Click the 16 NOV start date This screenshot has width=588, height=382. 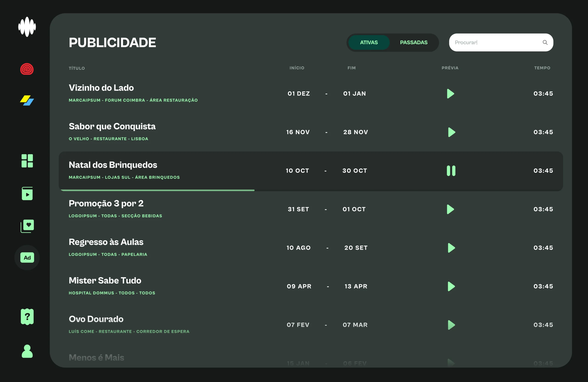(298, 132)
